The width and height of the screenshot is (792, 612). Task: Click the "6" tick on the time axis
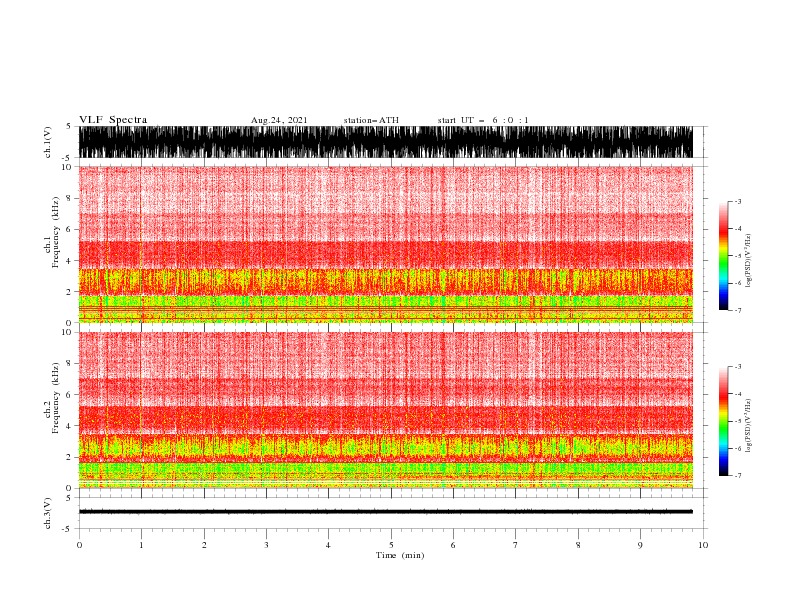point(453,545)
